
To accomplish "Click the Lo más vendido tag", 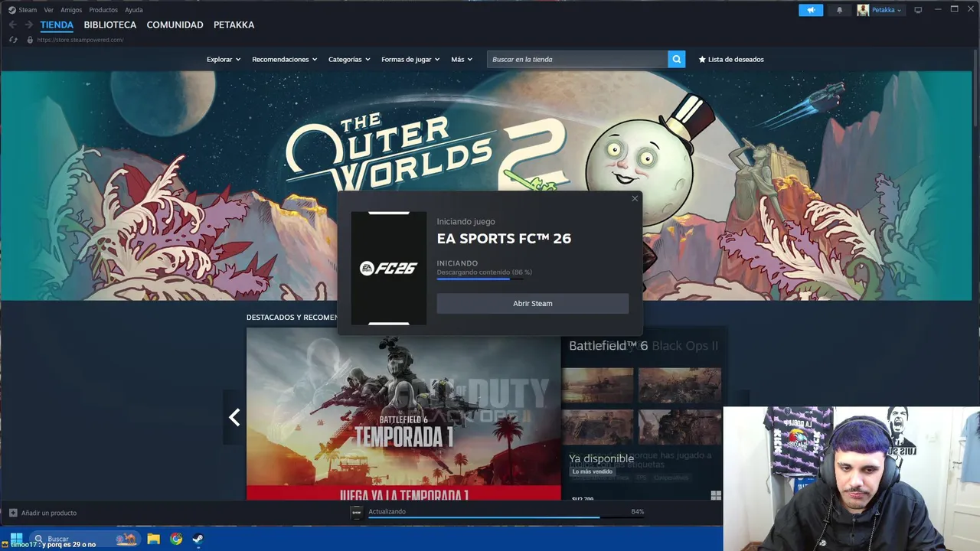I will click(593, 471).
